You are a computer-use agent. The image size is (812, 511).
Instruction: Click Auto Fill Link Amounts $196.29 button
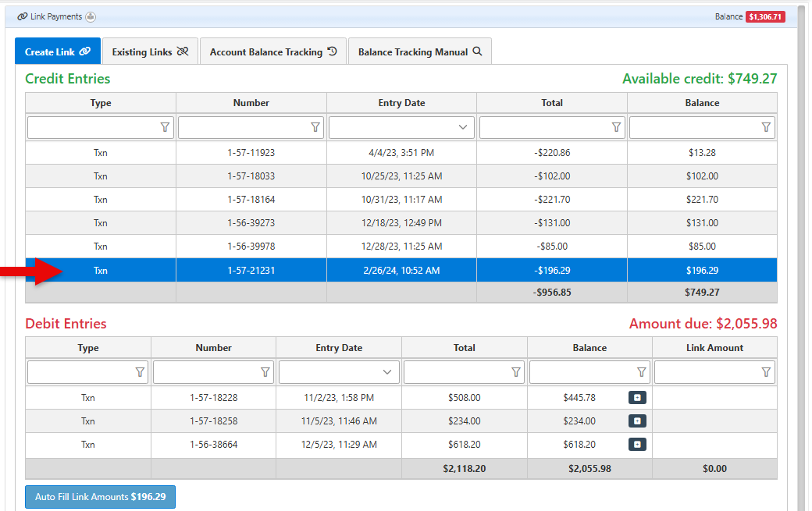click(100, 497)
